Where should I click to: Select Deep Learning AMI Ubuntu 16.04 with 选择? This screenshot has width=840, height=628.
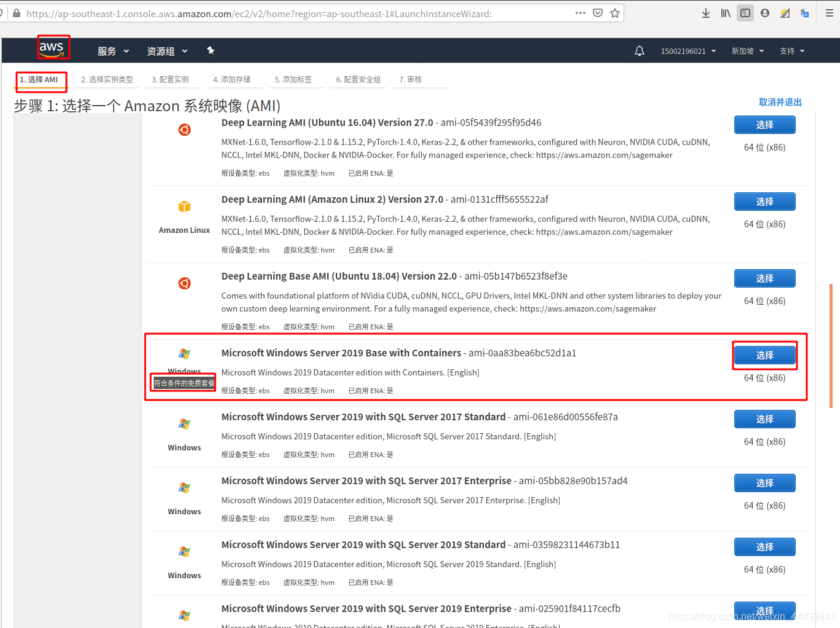[x=765, y=125]
